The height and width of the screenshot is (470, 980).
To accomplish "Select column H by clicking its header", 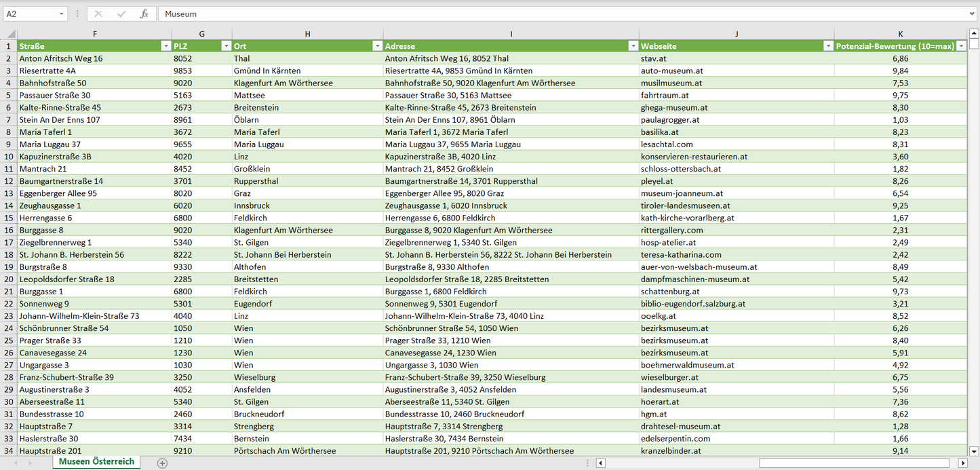I will coord(307,33).
